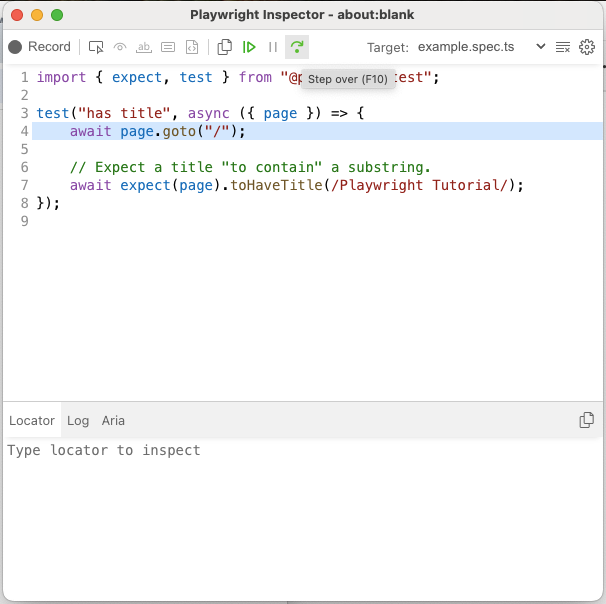Click the Clear icon beside Target
This screenshot has width=606, height=604.
click(563, 47)
